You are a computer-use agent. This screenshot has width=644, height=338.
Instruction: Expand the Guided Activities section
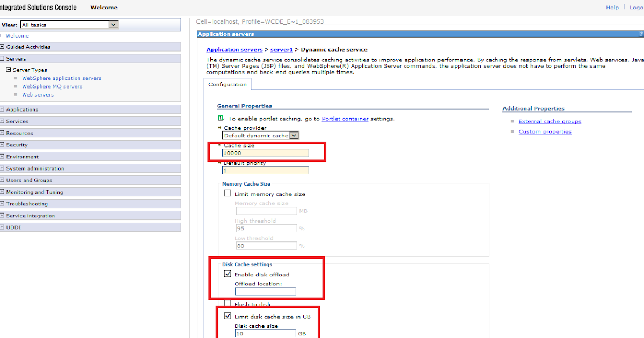pos(5,47)
